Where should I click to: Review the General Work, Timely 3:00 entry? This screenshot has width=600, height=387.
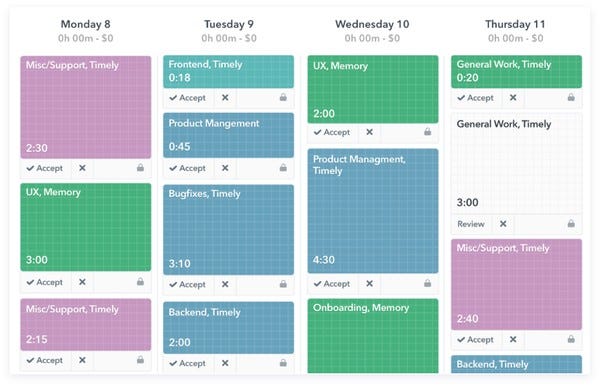tap(471, 224)
